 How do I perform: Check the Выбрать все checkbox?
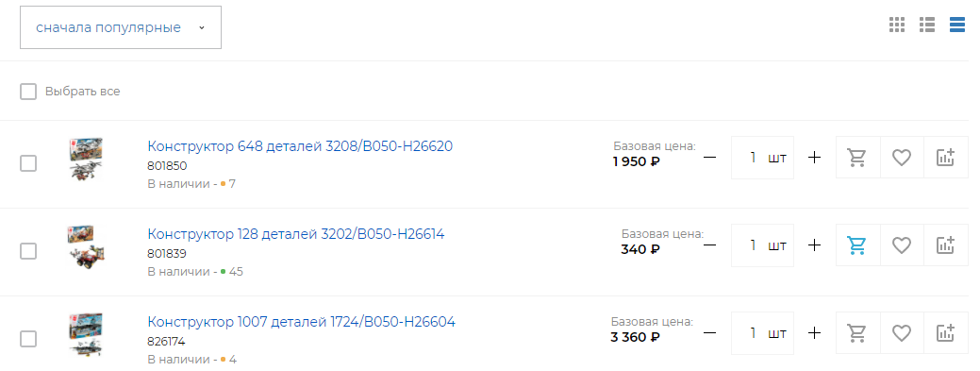coord(28,92)
